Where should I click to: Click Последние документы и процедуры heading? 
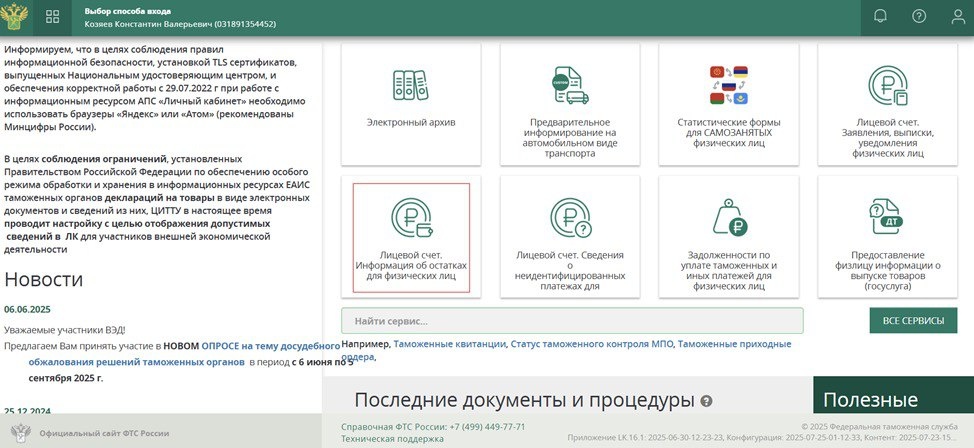click(524, 400)
